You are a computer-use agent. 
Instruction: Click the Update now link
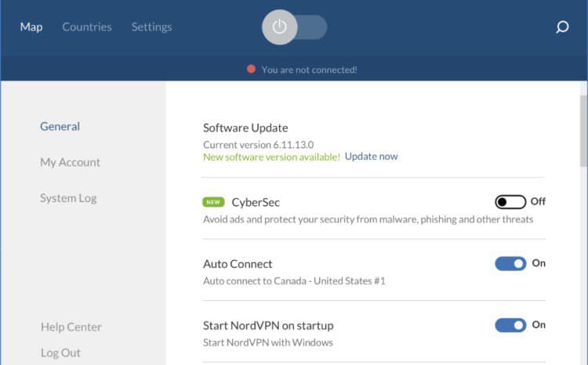click(x=372, y=157)
